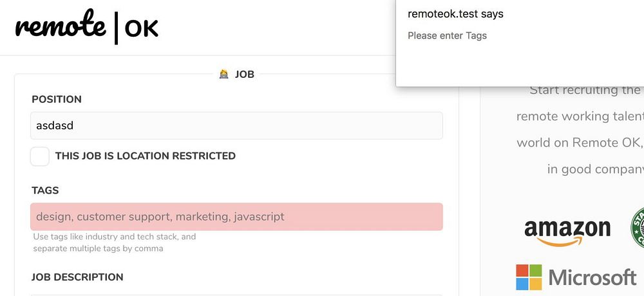Click the Remote OK logo
This screenshot has height=296, width=644.
coord(87,26)
